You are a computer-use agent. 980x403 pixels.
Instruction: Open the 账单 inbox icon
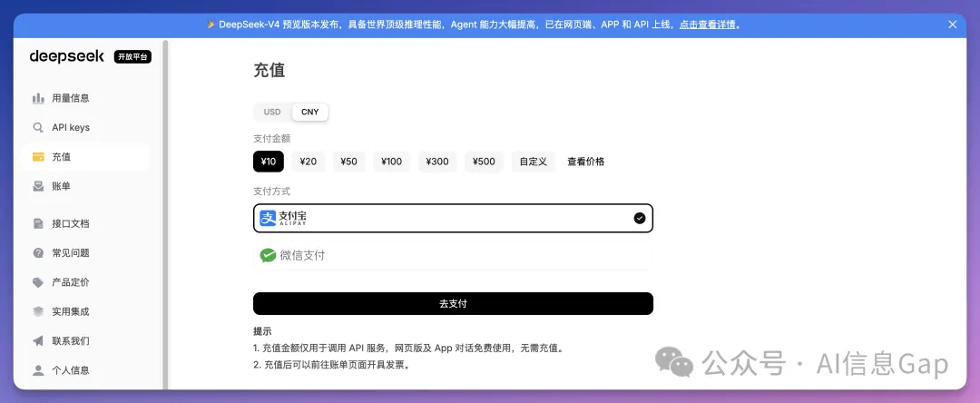click(x=38, y=186)
